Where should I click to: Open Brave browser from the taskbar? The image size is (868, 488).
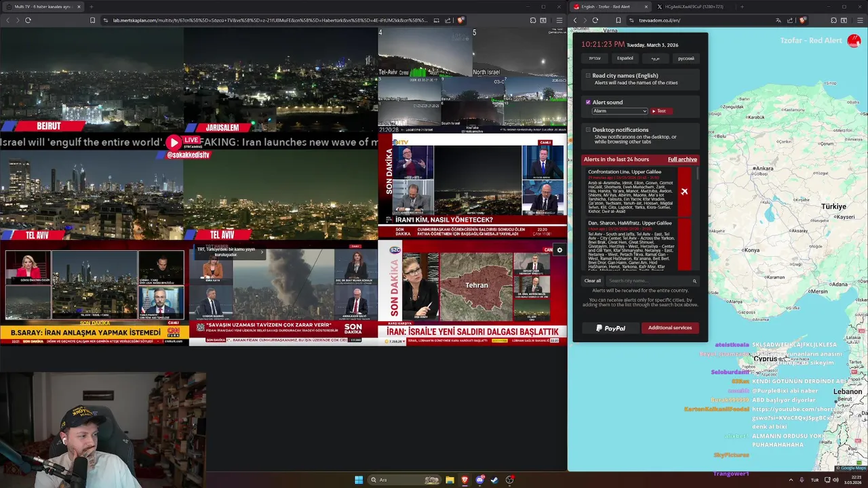click(465, 480)
